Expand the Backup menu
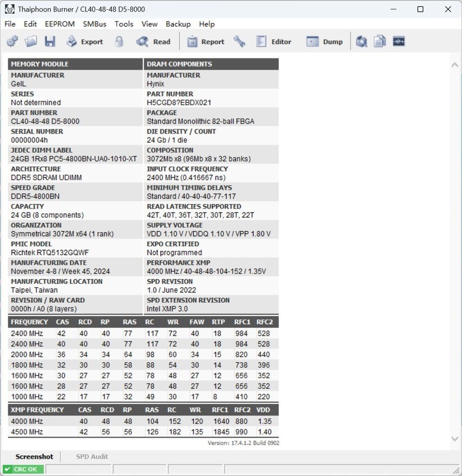 click(x=178, y=24)
